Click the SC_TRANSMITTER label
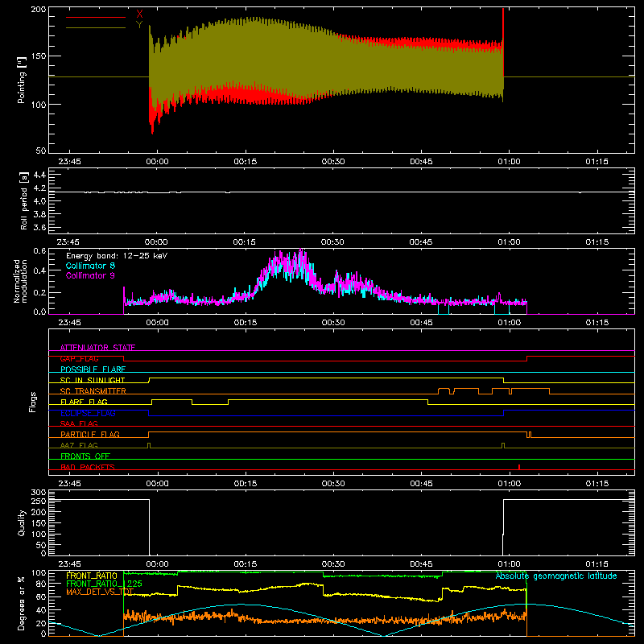This screenshot has width=644, height=644. tap(93, 391)
